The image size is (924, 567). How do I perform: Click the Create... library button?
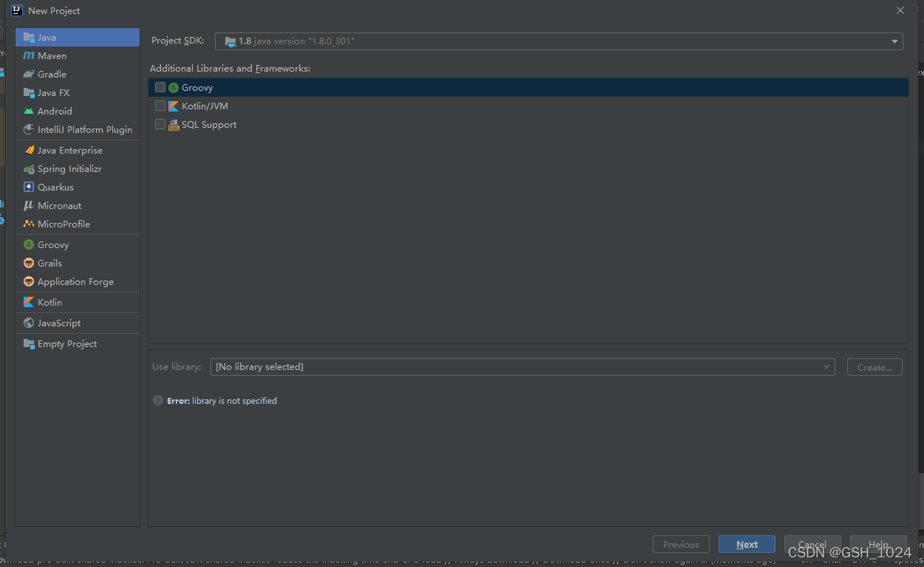pos(875,367)
